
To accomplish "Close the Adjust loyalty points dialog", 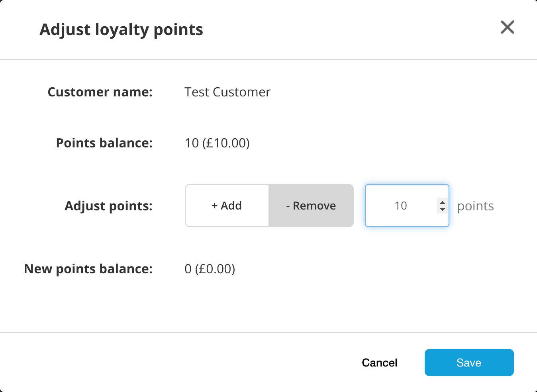I will pos(507,27).
